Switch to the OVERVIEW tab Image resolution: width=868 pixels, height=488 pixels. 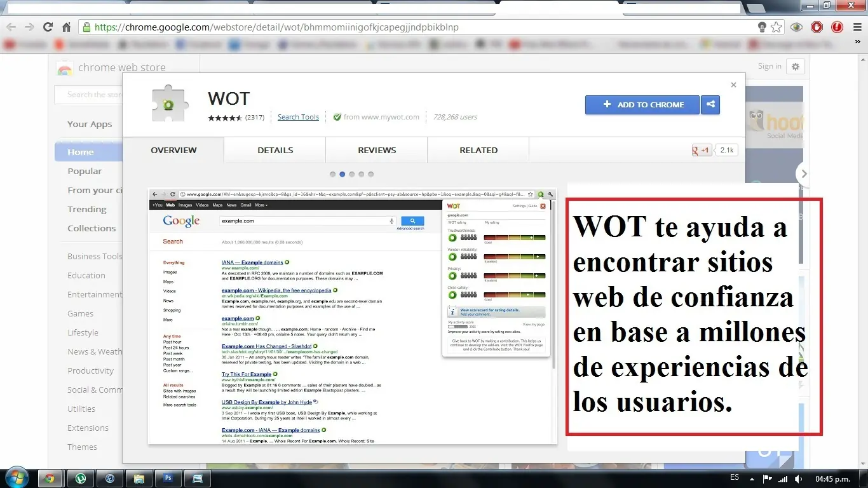[173, 150]
